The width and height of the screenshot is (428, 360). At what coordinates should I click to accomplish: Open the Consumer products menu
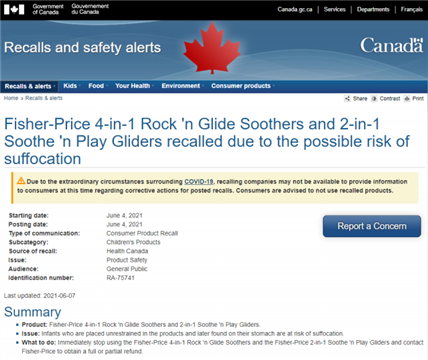click(x=242, y=86)
